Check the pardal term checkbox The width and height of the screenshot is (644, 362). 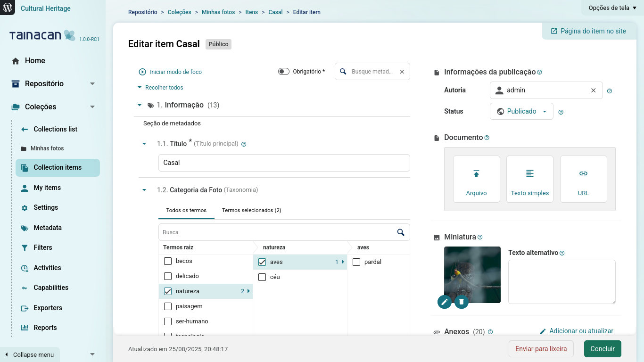(x=356, y=262)
